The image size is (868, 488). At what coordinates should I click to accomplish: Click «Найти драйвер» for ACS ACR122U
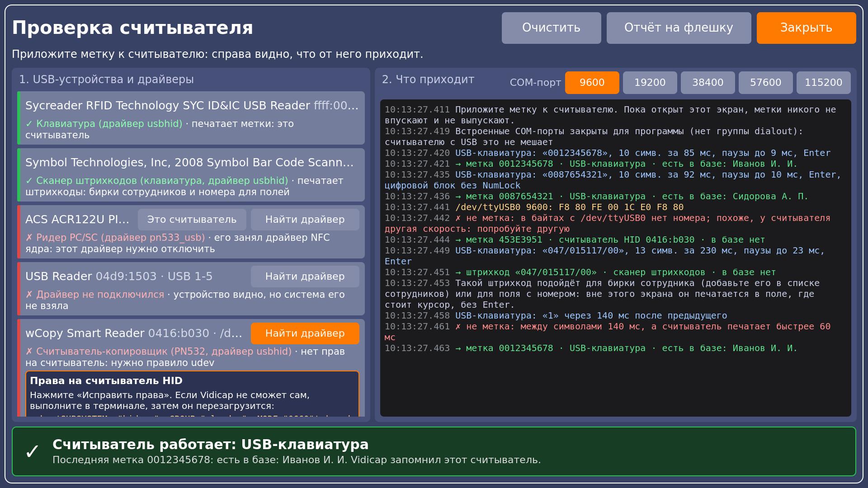pos(305,220)
